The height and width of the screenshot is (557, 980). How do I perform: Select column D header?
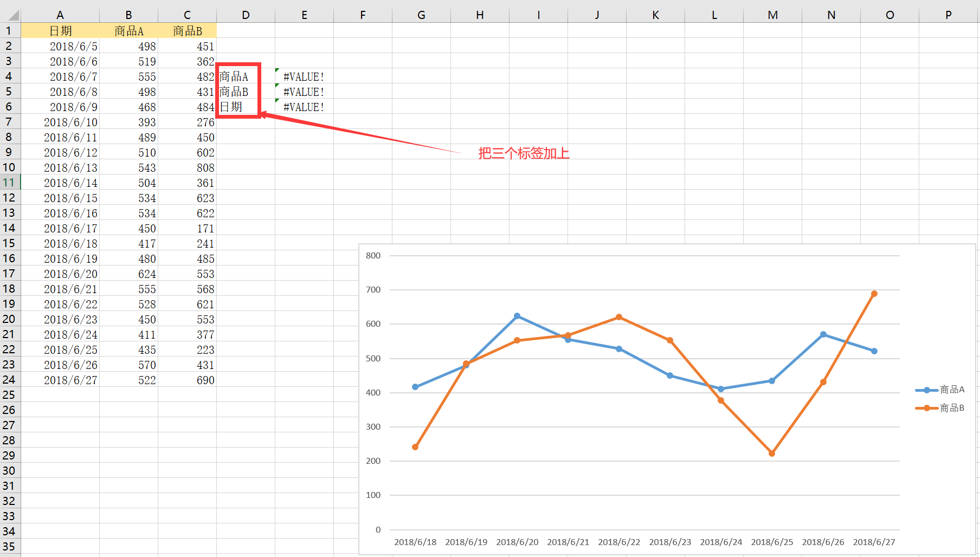246,15
